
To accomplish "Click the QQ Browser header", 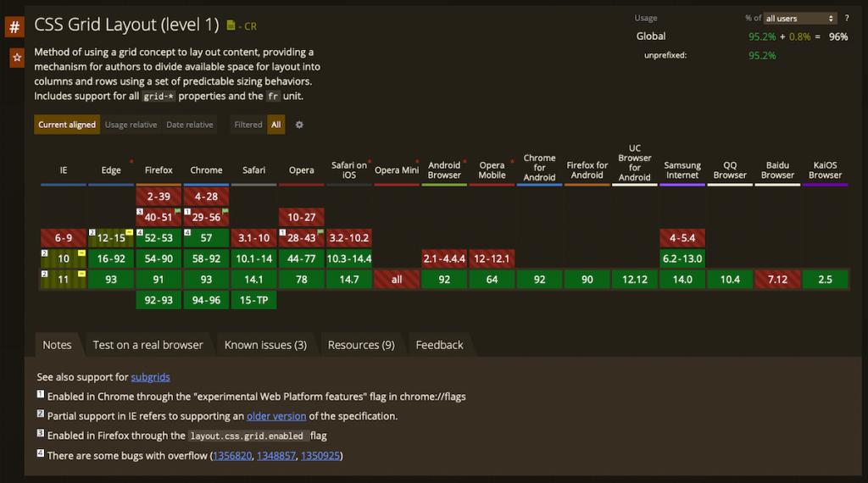I will [730, 170].
